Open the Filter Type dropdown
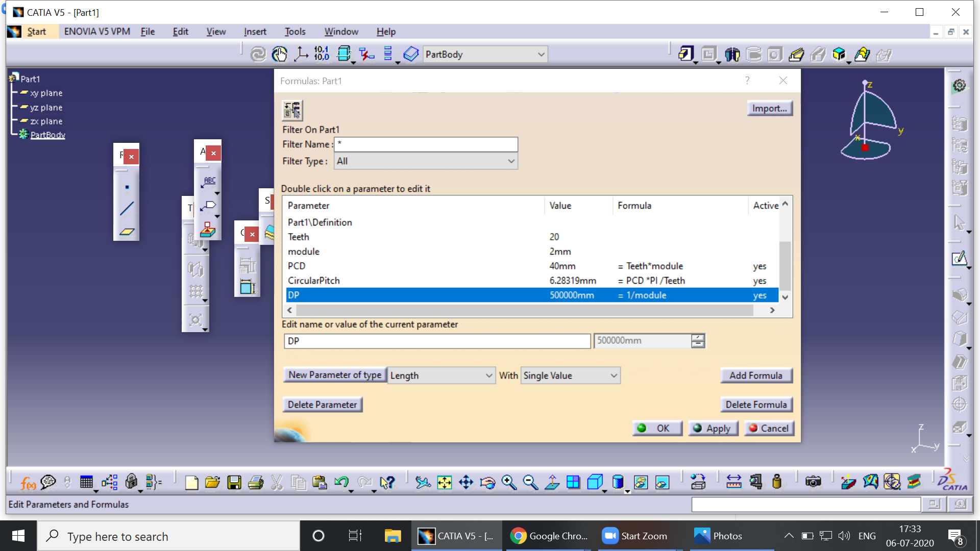The width and height of the screenshot is (980, 551). coord(426,161)
